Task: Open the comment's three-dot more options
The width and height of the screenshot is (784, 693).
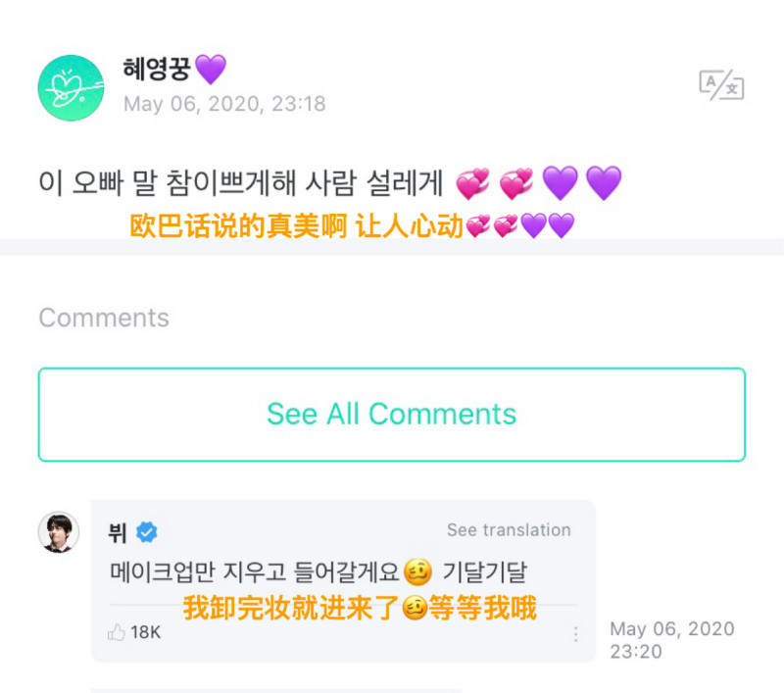Action: 576,634
